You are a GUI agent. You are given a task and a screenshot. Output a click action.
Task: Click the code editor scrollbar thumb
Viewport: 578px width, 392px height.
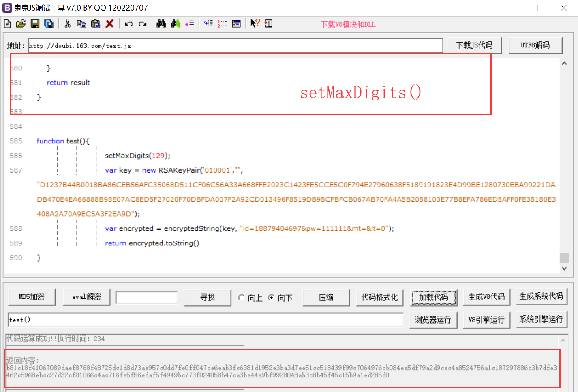(564, 258)
